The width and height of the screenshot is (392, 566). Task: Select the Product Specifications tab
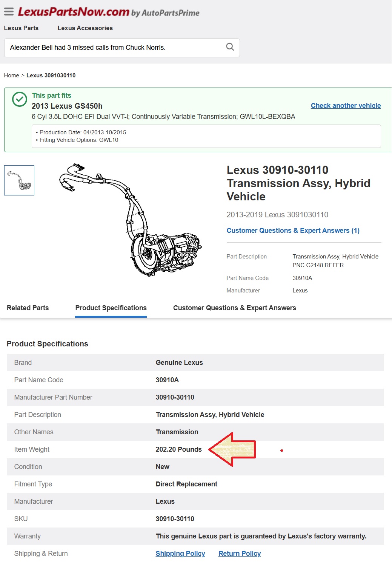point(111,308)
